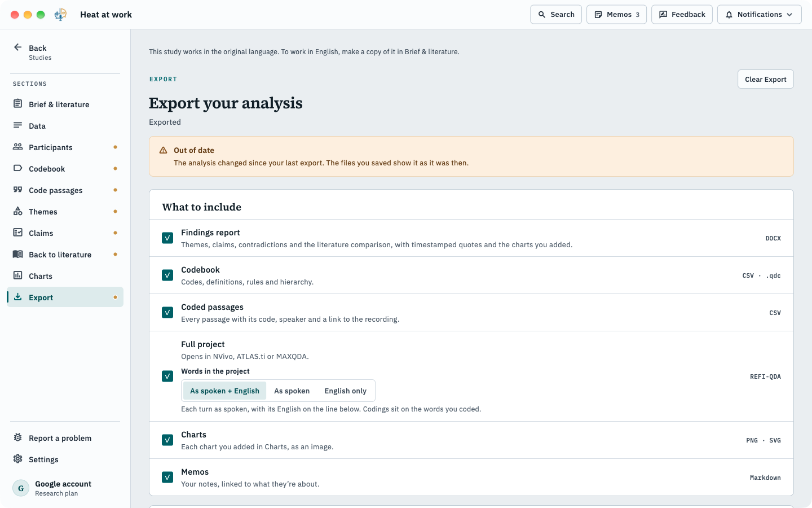Click the Report a problem bug icon
Image resolution: width=812 pixels, height=508 pixels.
18,437
